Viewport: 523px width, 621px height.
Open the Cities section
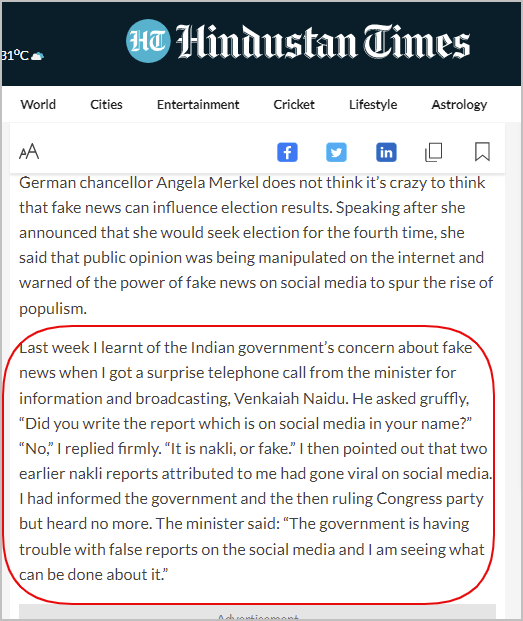[x=106, y=105]
